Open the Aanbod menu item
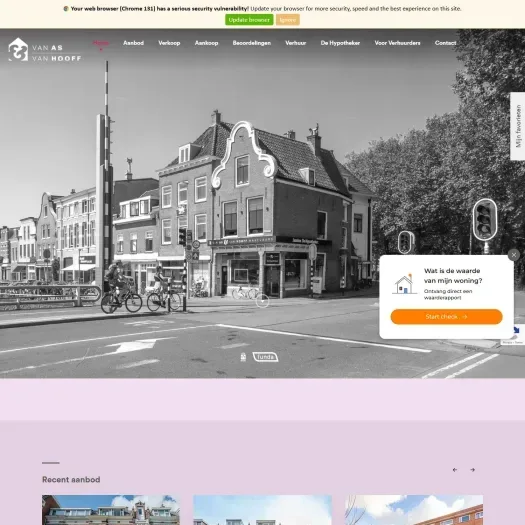This screenshot has height=525, width=525. pos(133,43)
